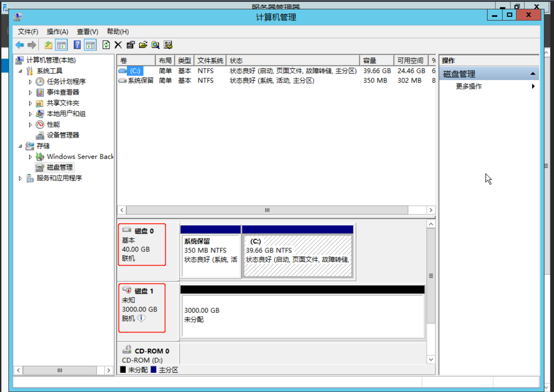Click the blue Help question mark icon

pyautogui.click(x=77, y=45)
